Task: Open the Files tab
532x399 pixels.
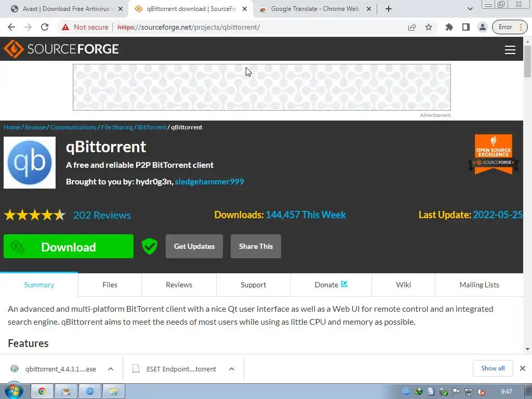Action: (110, 285)
